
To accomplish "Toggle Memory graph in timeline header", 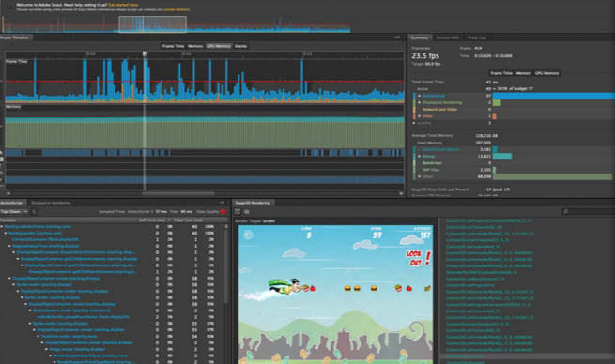I will coord(195,46).
